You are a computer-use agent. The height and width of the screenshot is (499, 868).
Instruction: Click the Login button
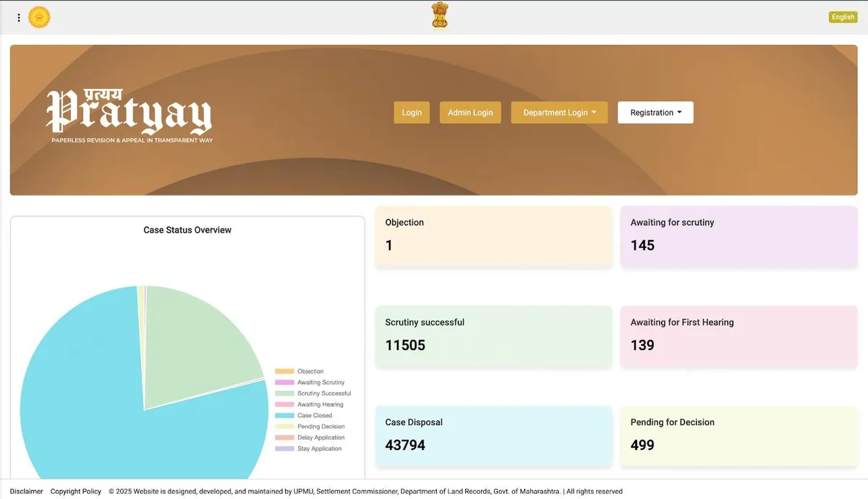pos(412,112)
